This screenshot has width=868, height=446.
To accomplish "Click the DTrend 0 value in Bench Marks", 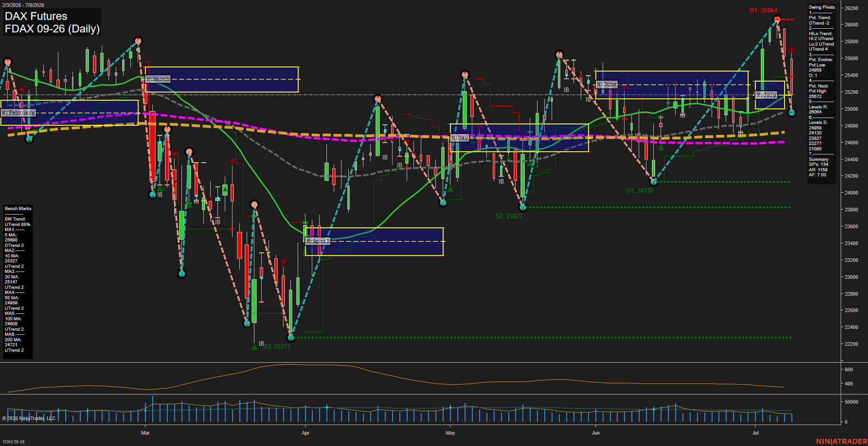I will [x=14, y=246].
